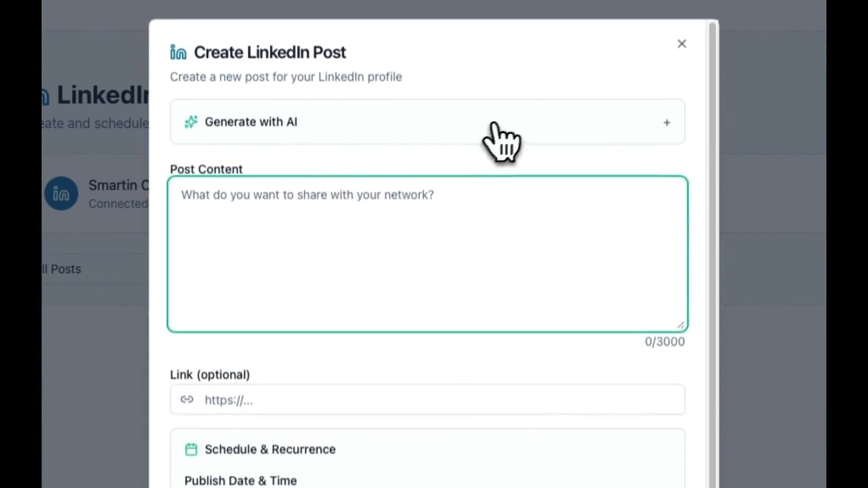Click the Post Content label

coord(206,169)
